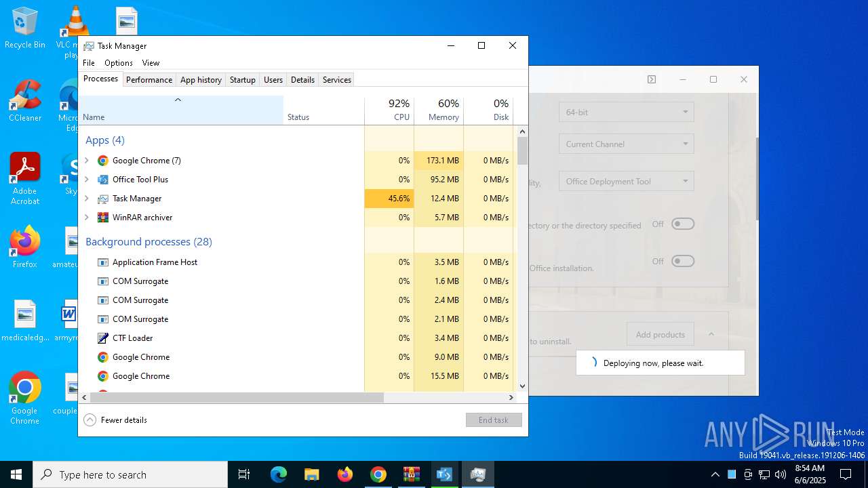
Task: Sort by the Status column header
Action: (324, 110)
